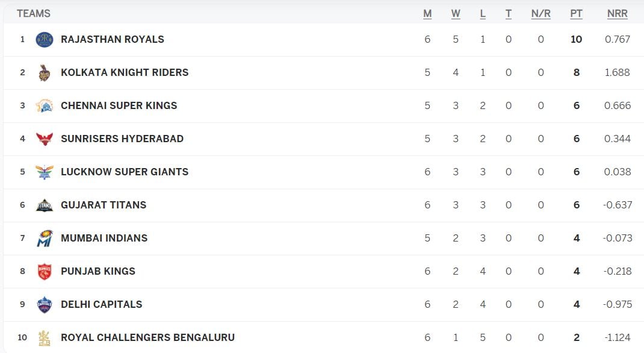This screenshot has width=644, height=353.
Task: Click the Rajasthan Royals team logo
Action: pos(45,39)
